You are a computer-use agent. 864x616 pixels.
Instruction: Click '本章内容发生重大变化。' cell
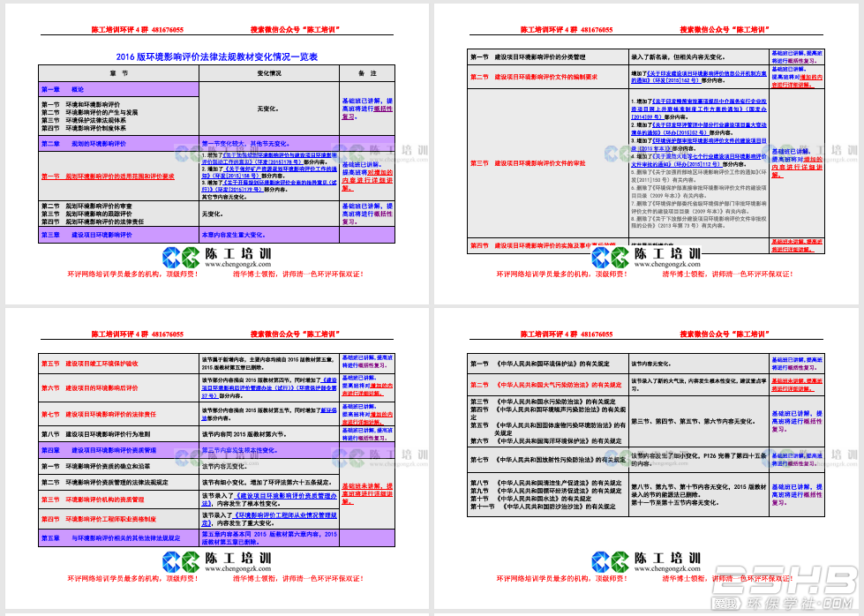tap(269, 235)
